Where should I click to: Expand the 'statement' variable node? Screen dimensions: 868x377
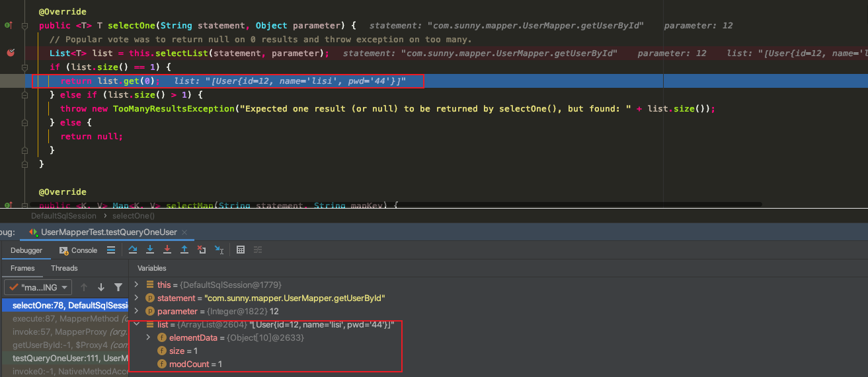(137, 298)
